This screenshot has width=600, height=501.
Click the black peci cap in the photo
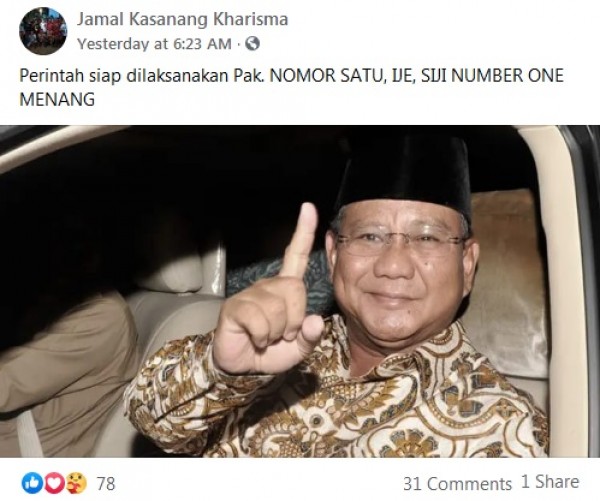coord(403,175)
